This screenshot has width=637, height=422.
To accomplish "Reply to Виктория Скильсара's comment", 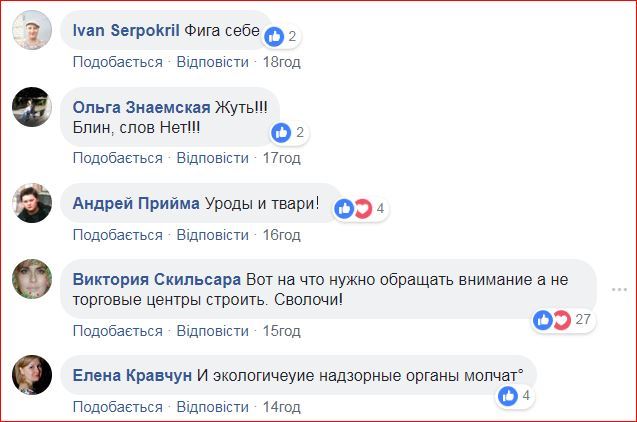I will pyautogui.click(x=212, y=331).
